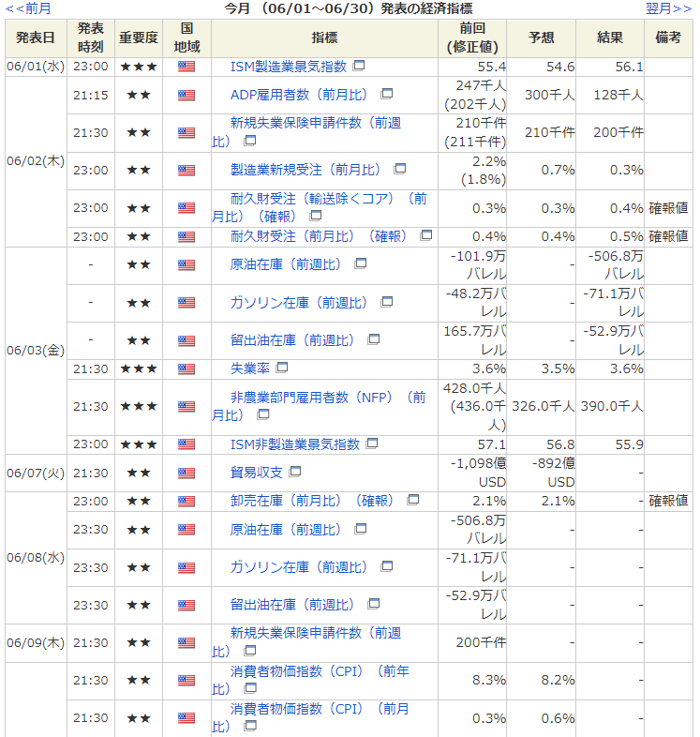Click the 21:15 time cell
The width and height of the screenshot is (700, 737).
(91, 95)
